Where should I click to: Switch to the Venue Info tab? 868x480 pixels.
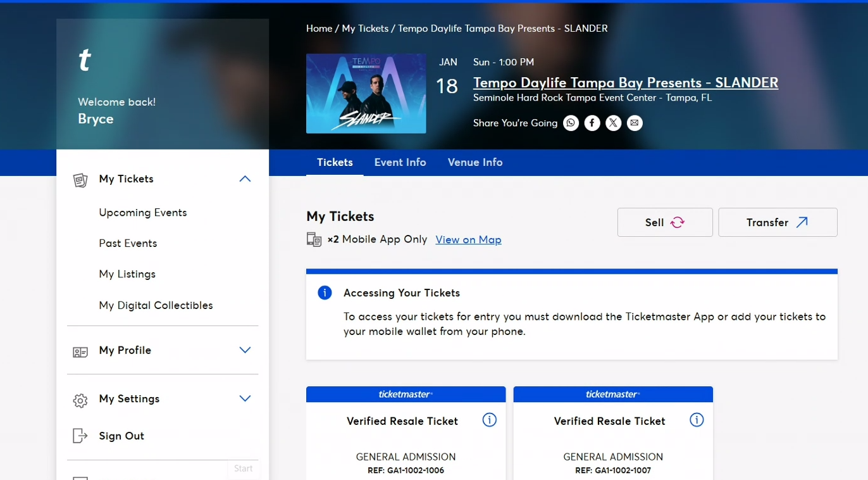coord(475,162)
